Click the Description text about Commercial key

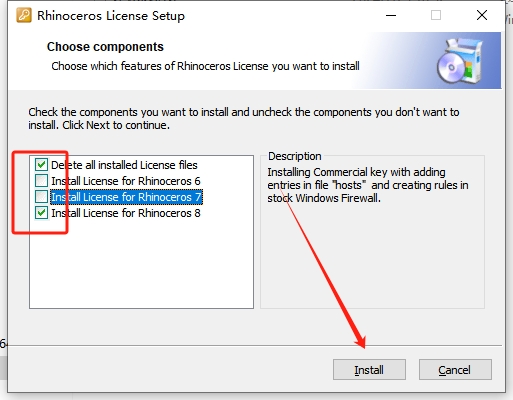[x=368, y=185]
